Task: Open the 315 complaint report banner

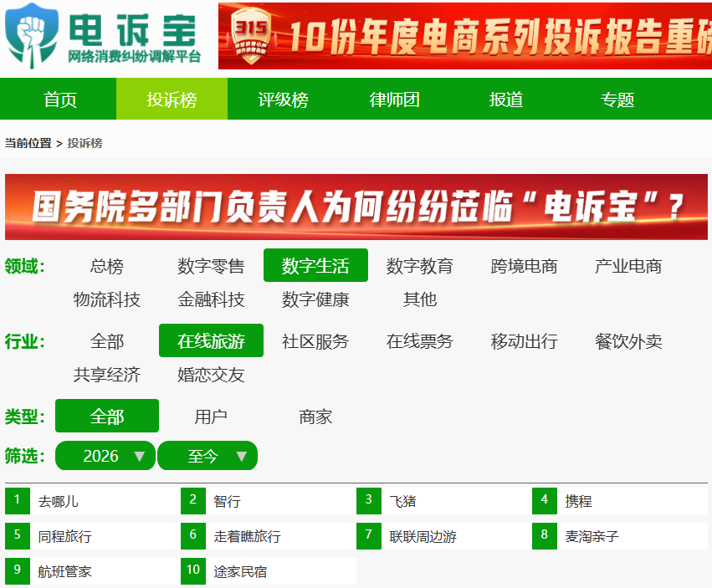Action: (465, 36)
